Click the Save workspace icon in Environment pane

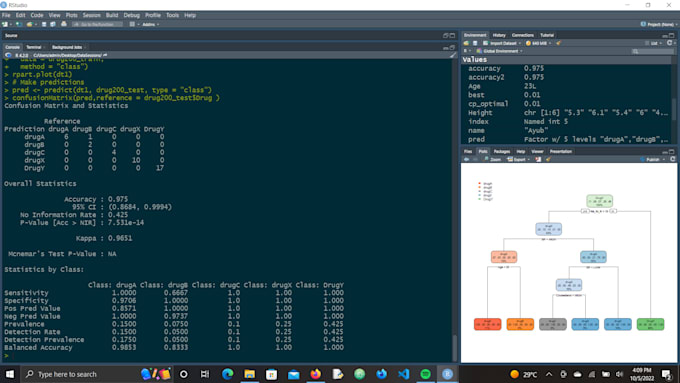tap(475, 43)
